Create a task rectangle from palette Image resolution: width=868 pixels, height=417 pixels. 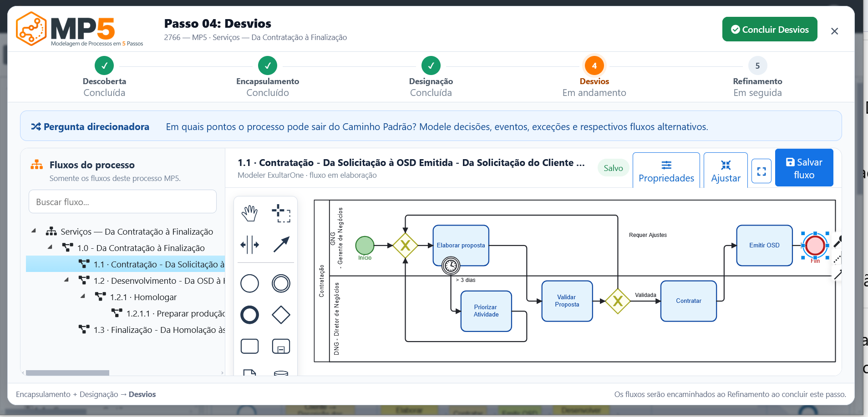click(x=249, y=347)
